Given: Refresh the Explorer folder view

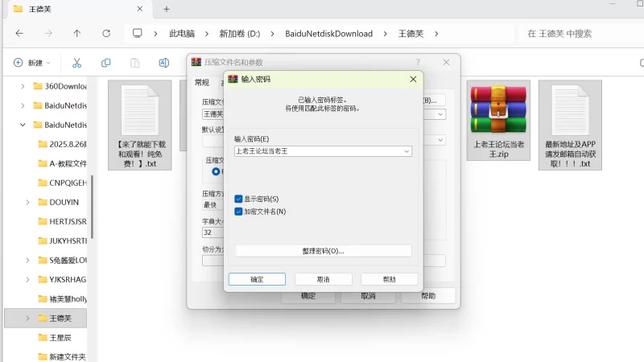Looking at the screenshot, I should (106, 34).
